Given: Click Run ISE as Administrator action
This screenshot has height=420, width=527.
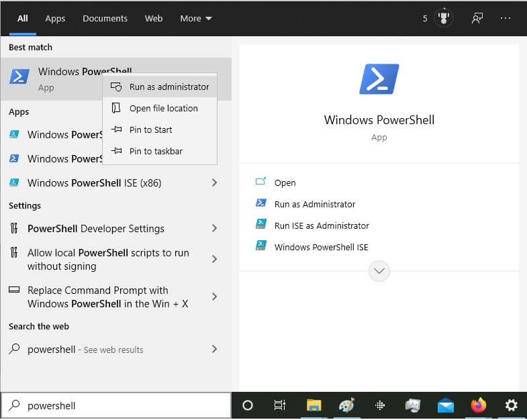Looking at the screenshot, I should click(x=322, y=225).
